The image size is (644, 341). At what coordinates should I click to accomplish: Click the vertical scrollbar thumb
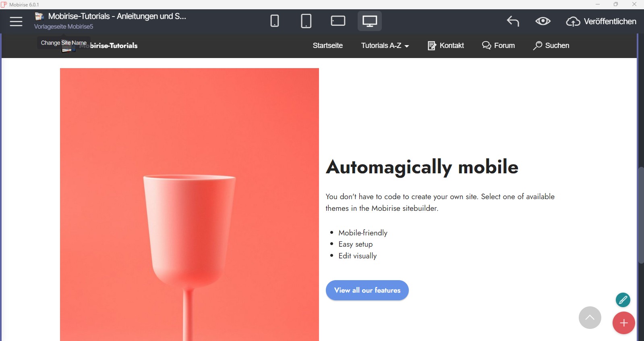(640, 215)
